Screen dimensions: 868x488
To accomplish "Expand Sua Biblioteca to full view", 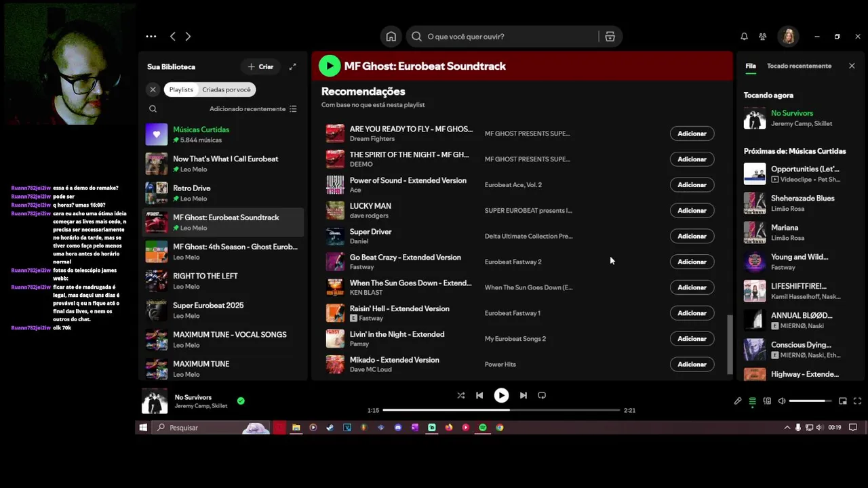I will [292, 66].
